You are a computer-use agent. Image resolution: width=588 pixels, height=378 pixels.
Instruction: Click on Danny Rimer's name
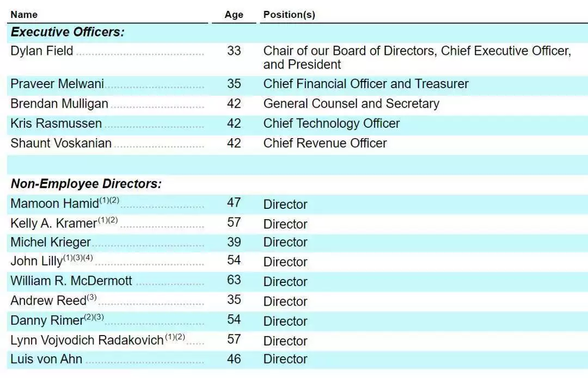[47, 321]
